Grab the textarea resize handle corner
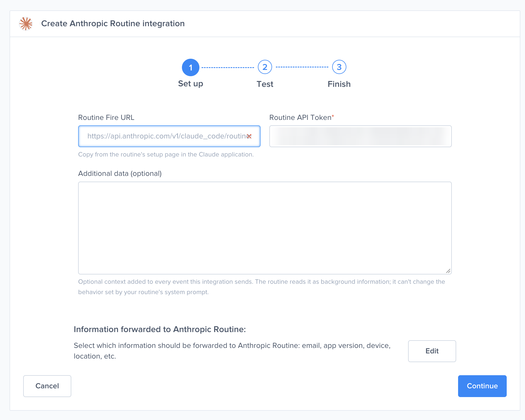The width and height of the screenshot is (525, 420). pyautogui.click(x=448, y=271)
